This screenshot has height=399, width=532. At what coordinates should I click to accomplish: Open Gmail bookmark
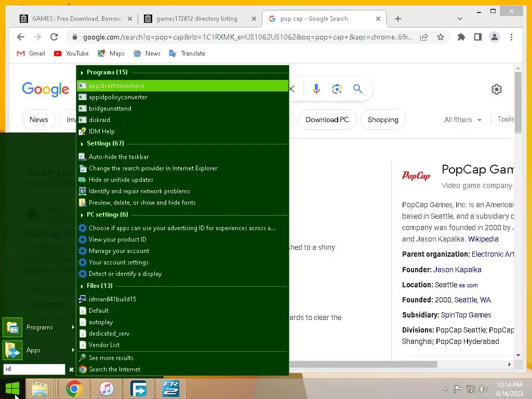click(x=31, y=54)
